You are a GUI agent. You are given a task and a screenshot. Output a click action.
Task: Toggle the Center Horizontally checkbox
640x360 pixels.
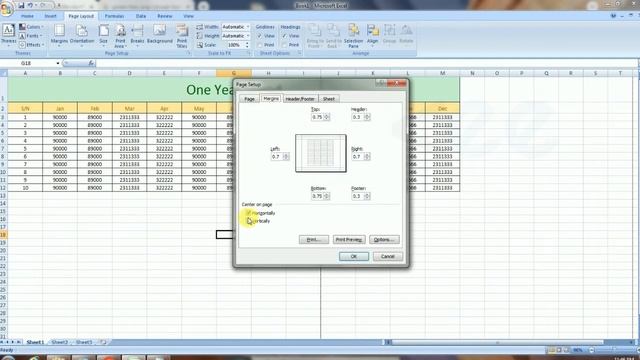[249, 213]
